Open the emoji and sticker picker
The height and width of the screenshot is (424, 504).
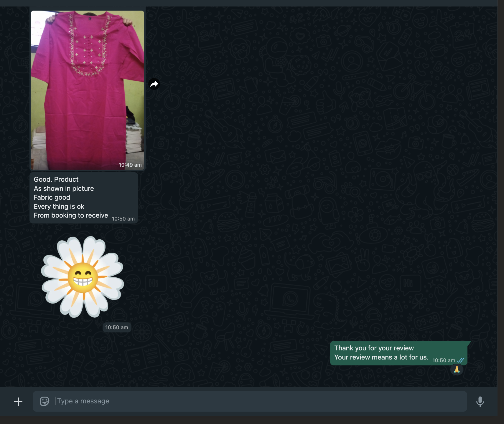(x=45, y=401)
